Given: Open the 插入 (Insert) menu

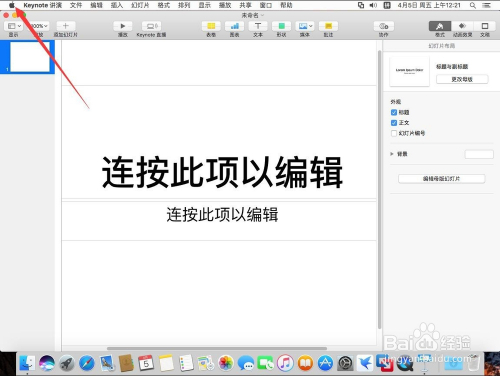Looking at the screenshot, I should tap(117, 5).
